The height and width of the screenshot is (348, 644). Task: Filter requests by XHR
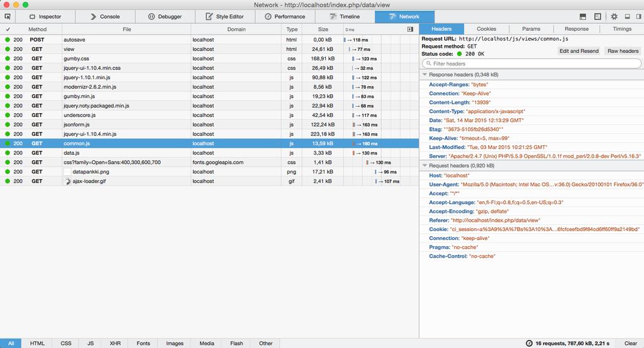point(115,343)
